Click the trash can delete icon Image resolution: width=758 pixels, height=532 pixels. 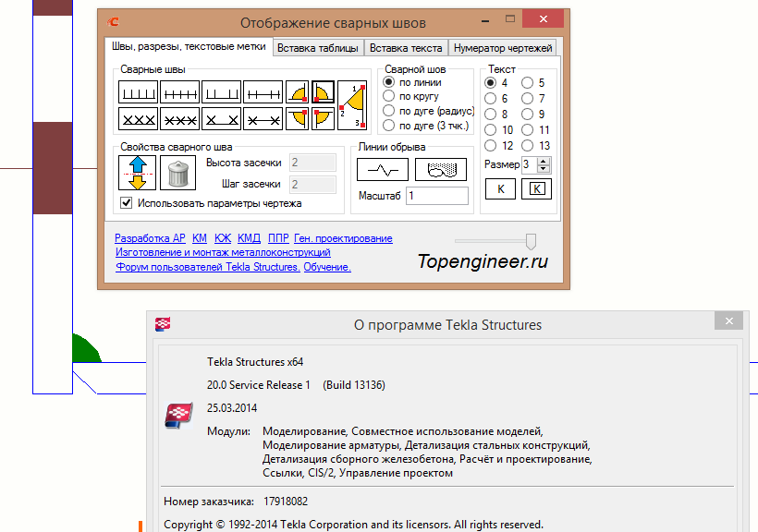point(177,173)
